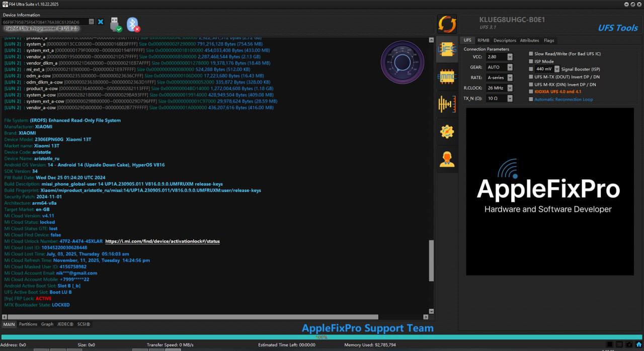Select the MAIN bottom tab
This screenshot has width=644, height=351.
pyautogui.click(x=9, y=324)
